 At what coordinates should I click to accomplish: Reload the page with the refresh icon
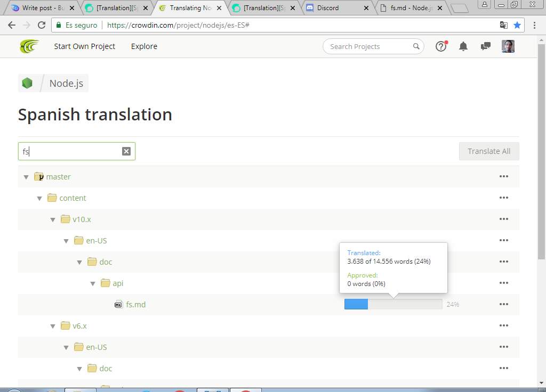(42, 25)
